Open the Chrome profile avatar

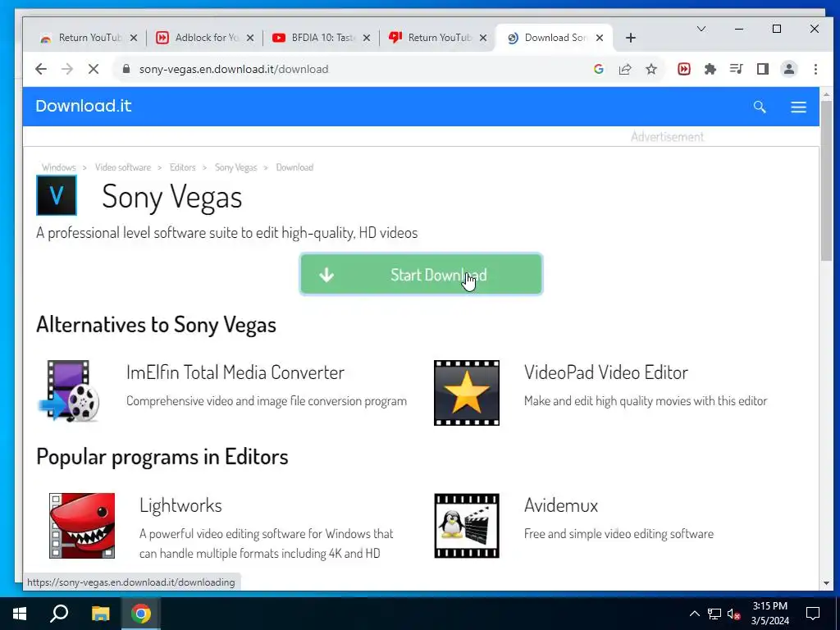click(789, 69)
